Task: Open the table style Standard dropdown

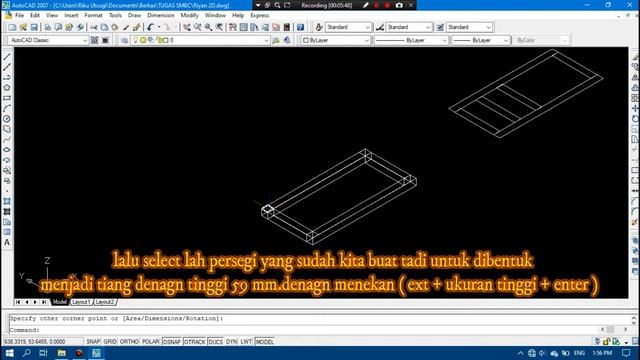Action: (x=489, y=27)
